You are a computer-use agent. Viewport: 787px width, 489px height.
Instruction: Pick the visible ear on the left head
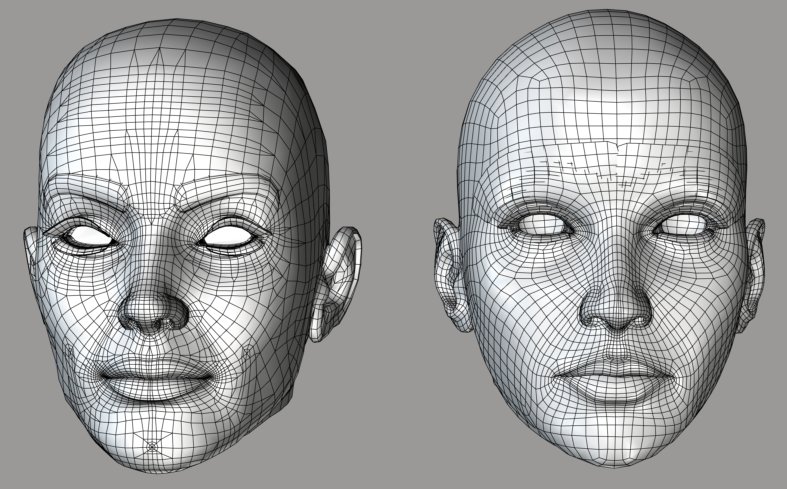point(335,284)
